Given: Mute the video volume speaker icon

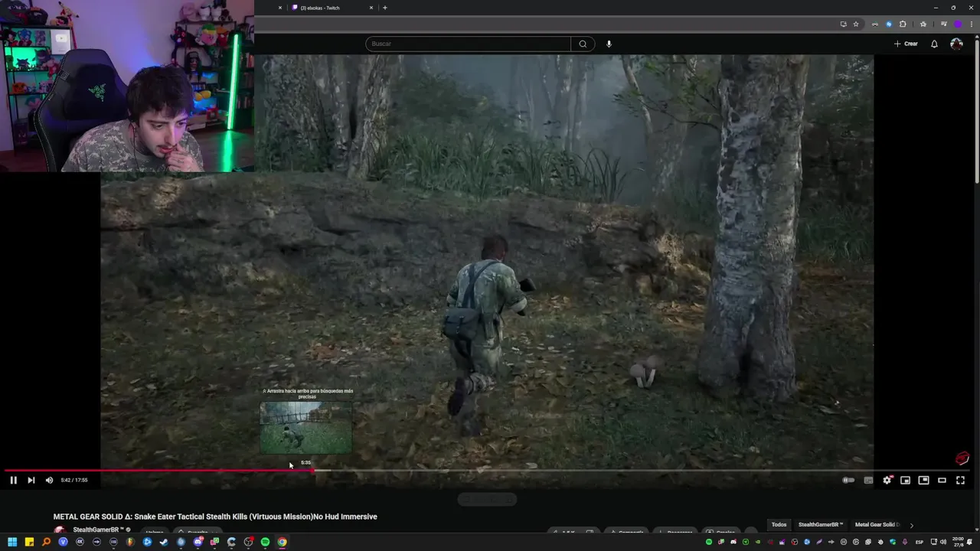Looking at the screenshot, I should click(x=49, y=480).
